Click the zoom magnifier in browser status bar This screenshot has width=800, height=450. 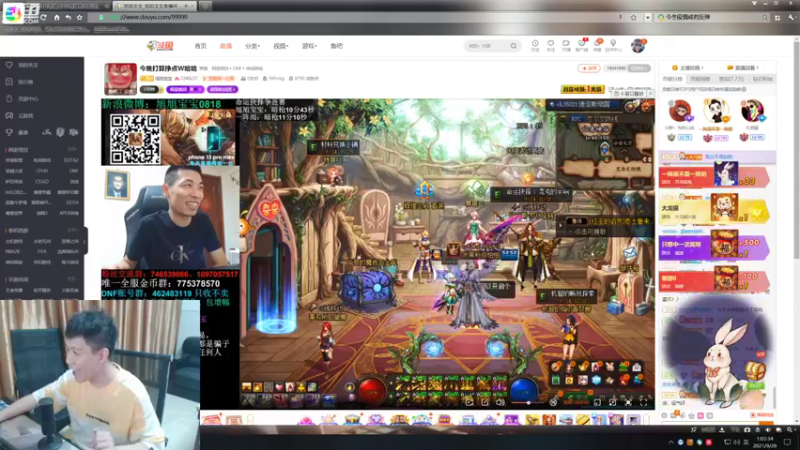coord(789,430)
